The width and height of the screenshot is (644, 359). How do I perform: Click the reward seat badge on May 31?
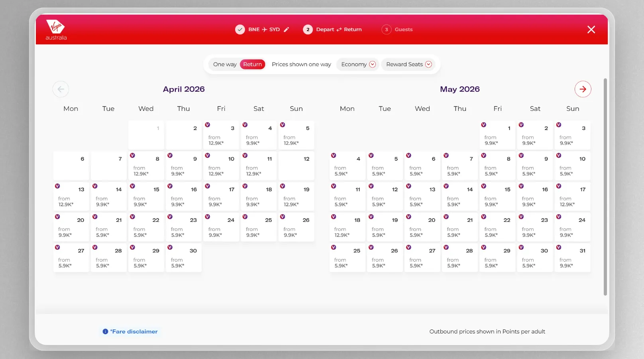pyautogui.click(x=559, y=247)
